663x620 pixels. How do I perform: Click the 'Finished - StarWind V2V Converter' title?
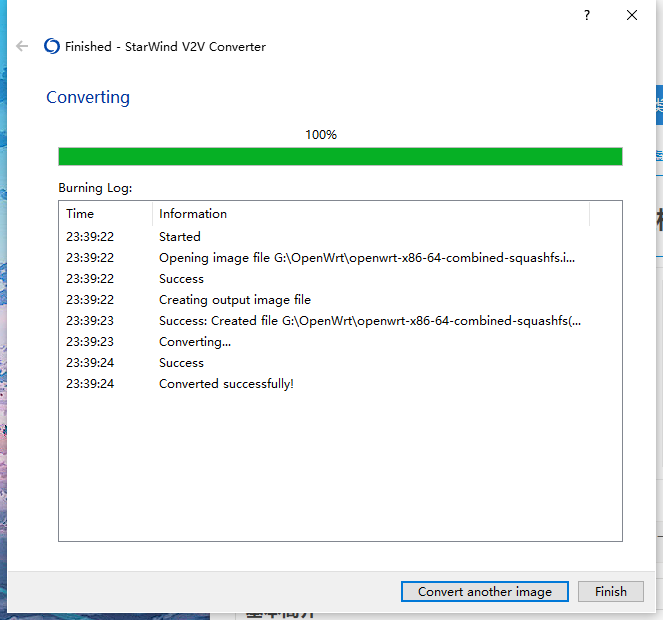click(165, 47)
